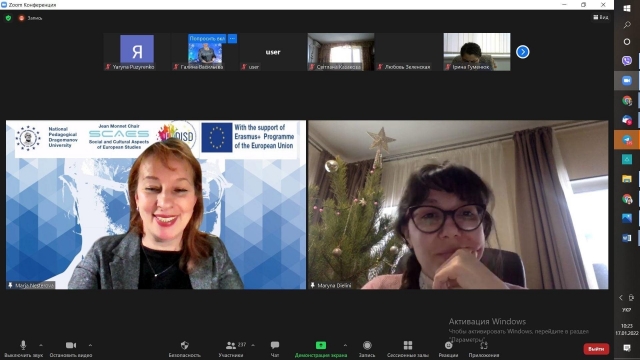
Task: Open Breakout Rooms from the toolbar
Action: (408, 348)
